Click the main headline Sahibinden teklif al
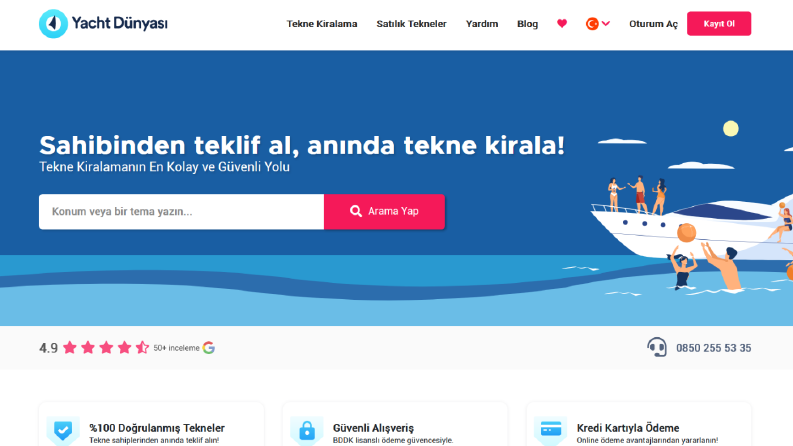The image size is (793, 446). [x=301, y=146]
